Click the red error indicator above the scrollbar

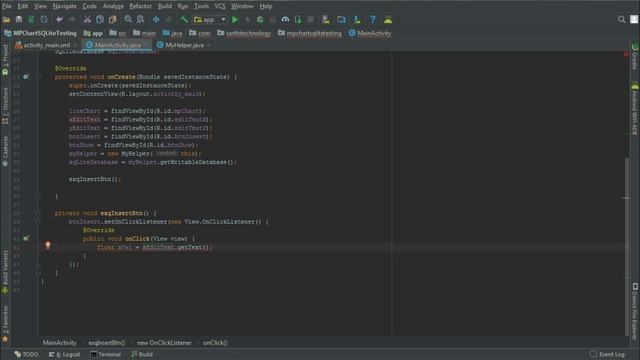pos(626,54)
